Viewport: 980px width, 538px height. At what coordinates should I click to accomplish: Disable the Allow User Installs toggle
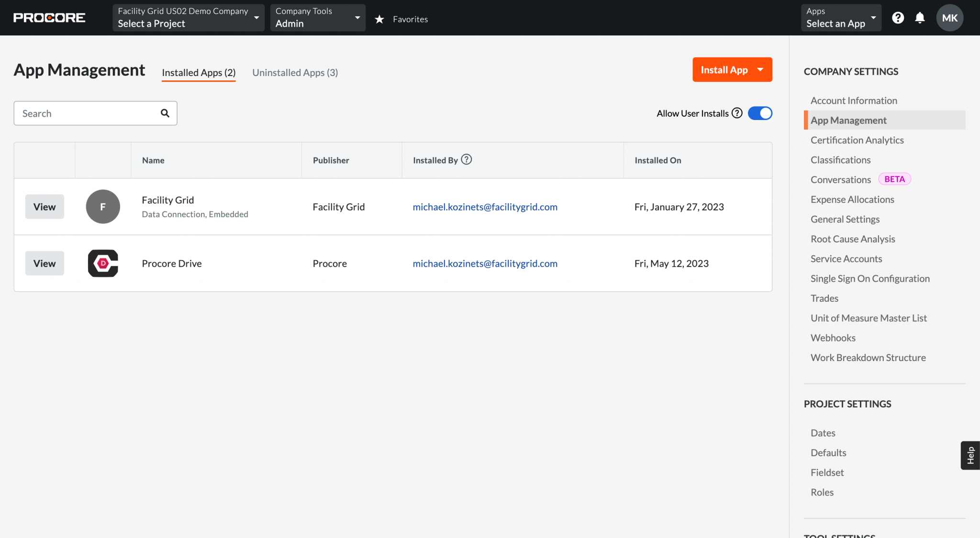[x=759, y=113]
